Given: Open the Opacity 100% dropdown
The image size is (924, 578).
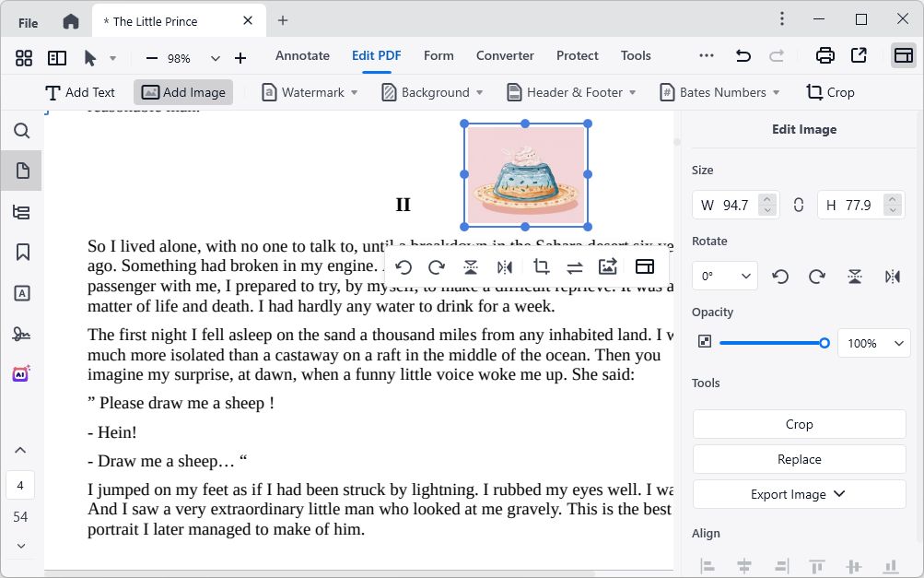Looking at the screenshot, I should tap(873, 343).
